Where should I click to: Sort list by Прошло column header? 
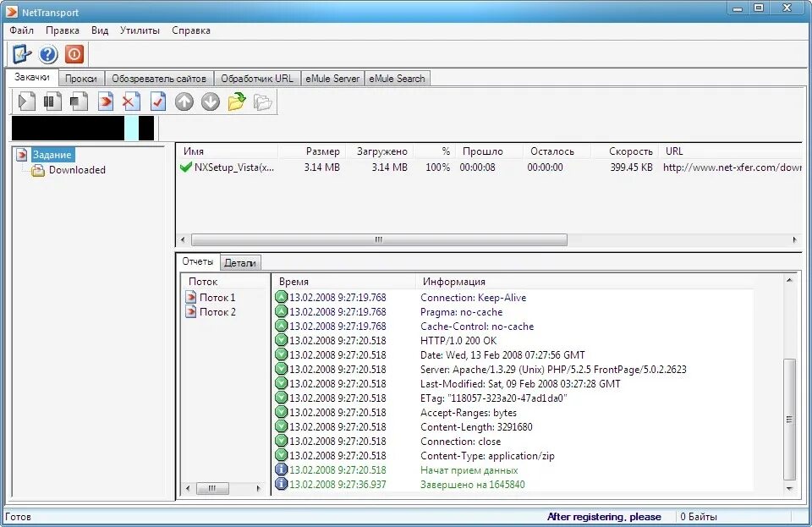click(x=489, y=151)
